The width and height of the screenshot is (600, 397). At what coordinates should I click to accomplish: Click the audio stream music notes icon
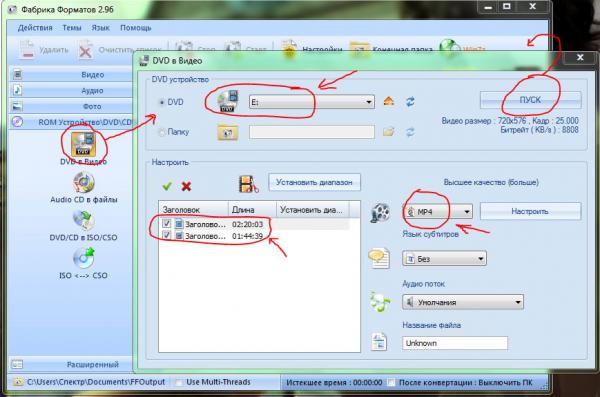point(380,302)
